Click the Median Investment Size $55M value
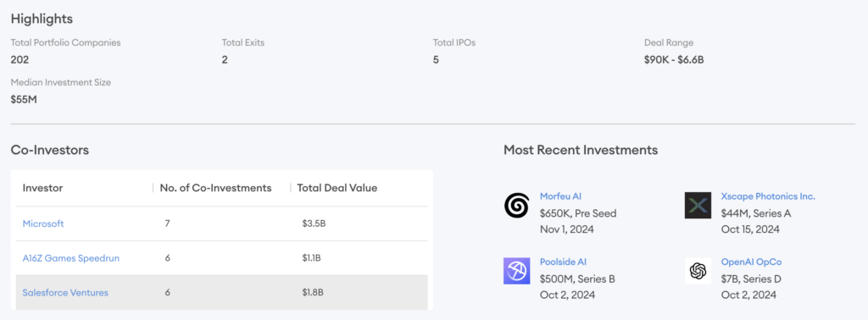The width and height of the screenshot is (868, 320). [24, 100]
